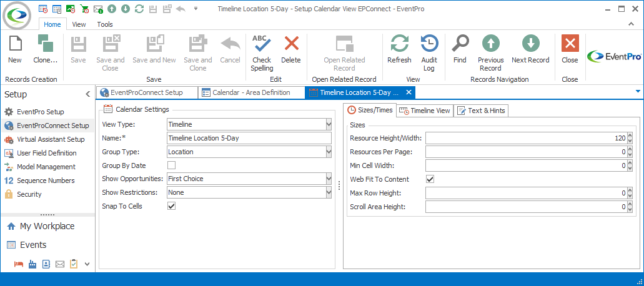This screenshot has width=644, height=286.
Task: Collapse the Setup navigation panel
Action: (x=87, y=94)
